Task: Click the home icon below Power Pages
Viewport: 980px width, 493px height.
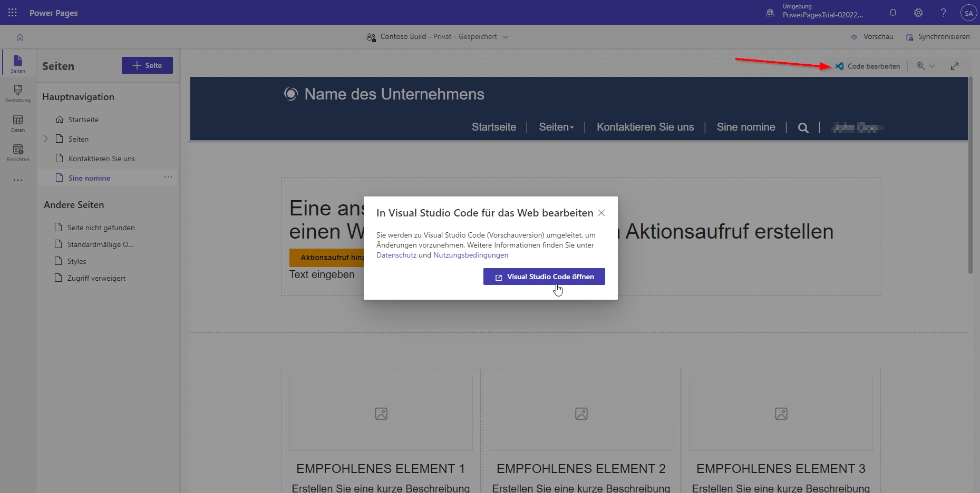Action: click(20, 37)
